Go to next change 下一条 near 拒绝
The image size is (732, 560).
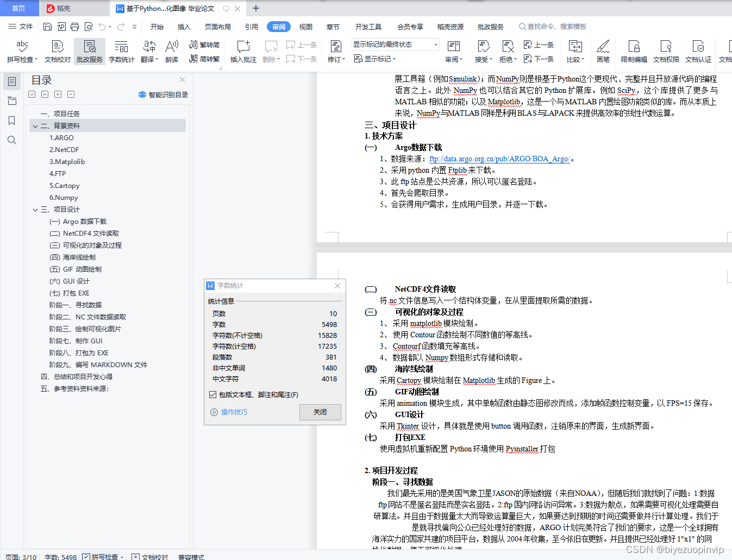tap(539, 59)
